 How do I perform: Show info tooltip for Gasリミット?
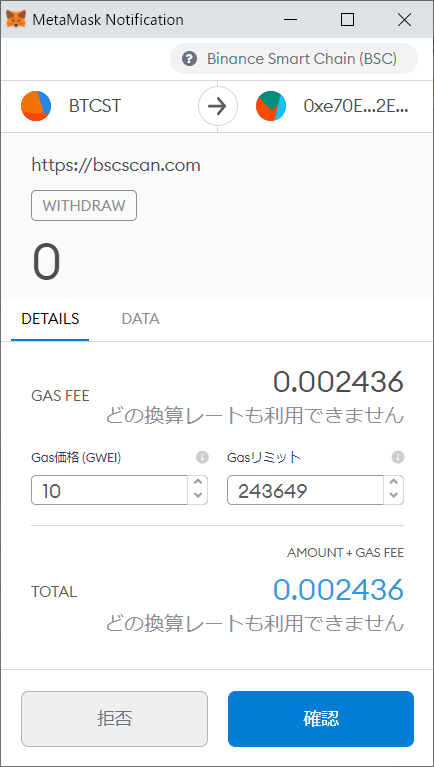pos(398,457)
